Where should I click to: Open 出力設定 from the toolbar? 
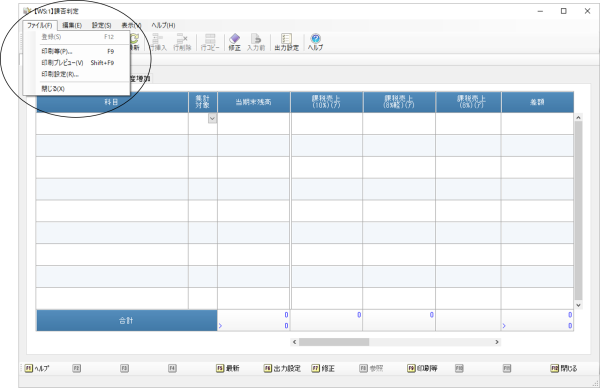(287, 42)
